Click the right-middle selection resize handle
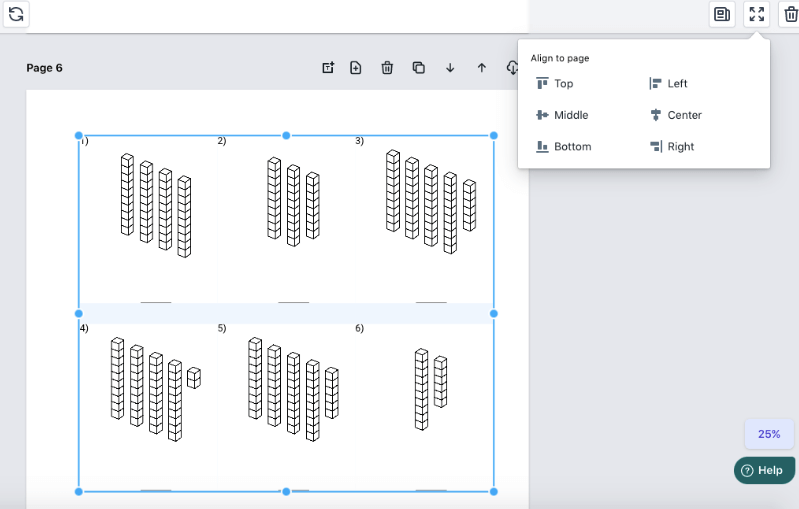 coord(493,313)
